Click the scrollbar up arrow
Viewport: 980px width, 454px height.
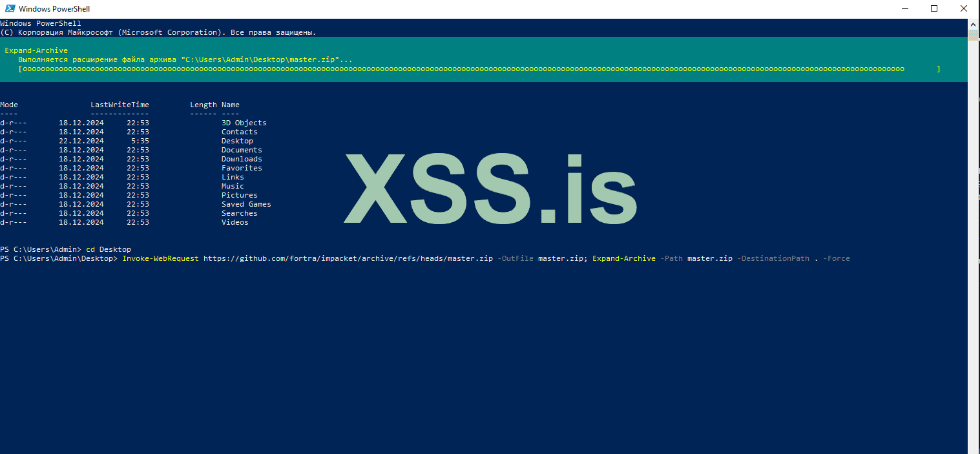(x=974, y=24)
